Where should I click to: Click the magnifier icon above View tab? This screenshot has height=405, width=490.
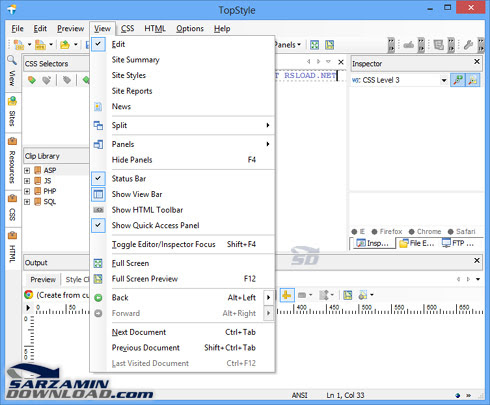click(x=12, y=61)
